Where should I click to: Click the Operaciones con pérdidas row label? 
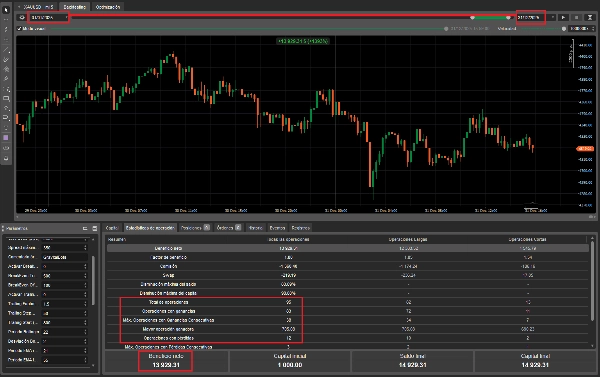[x=168, y=338]
